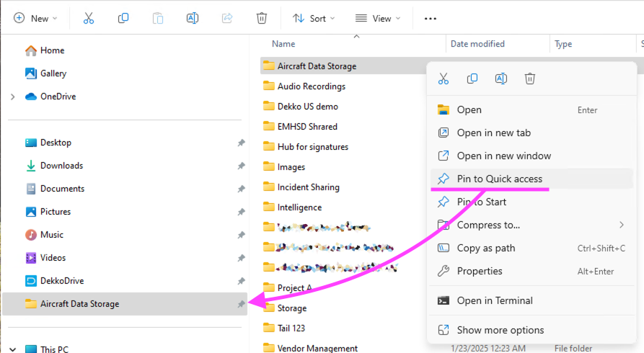Viewport: 644px width, 353px height.
Task: Click the pin icon beside Aircraft Data Storage
Action: 241,304
